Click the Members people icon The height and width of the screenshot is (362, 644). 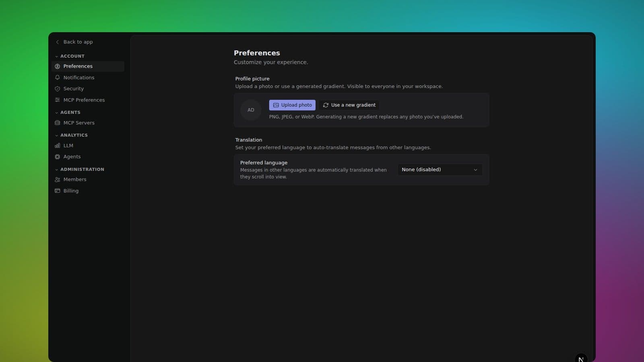pyautogui.click(x=58, y=180)
